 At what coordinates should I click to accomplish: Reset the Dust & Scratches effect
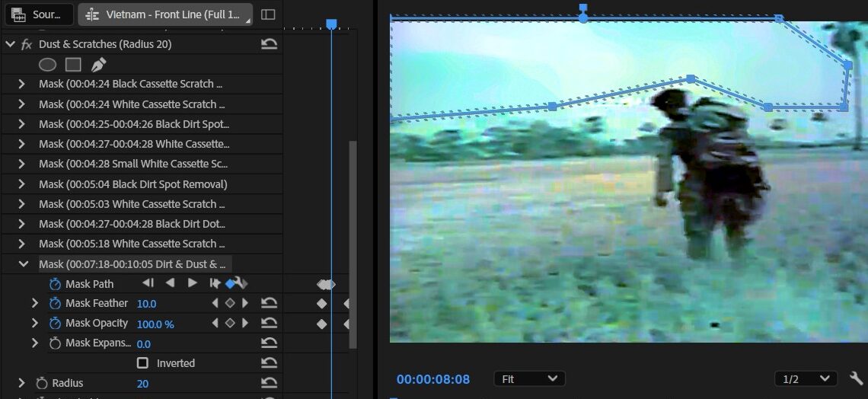point(269,43)
